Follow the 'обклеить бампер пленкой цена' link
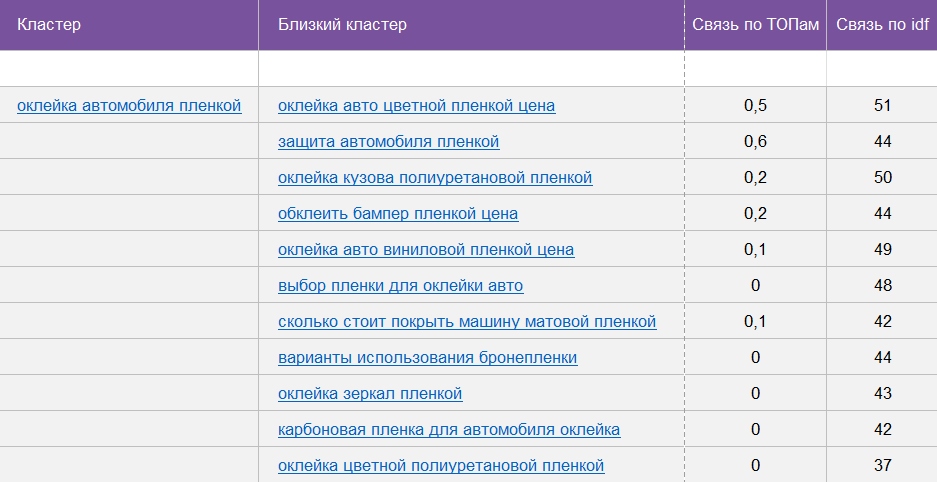937x482 pixels. (398, 213)
